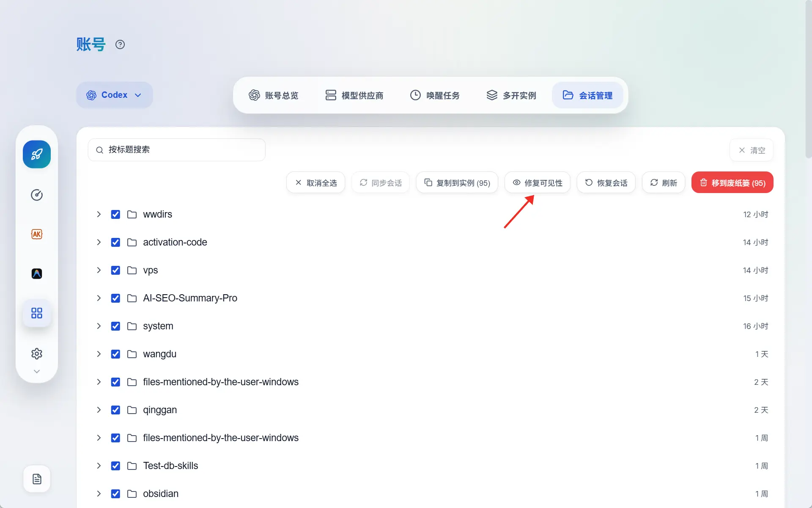Click 恢复会话 button
This screenshot has width=812, height=508.
606,182
